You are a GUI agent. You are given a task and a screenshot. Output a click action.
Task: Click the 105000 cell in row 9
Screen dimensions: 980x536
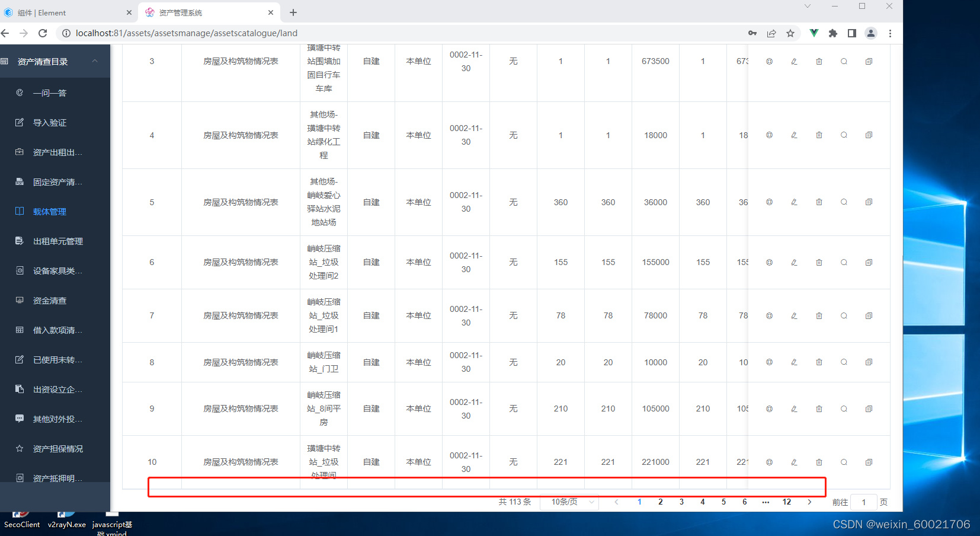coord(655,409)
